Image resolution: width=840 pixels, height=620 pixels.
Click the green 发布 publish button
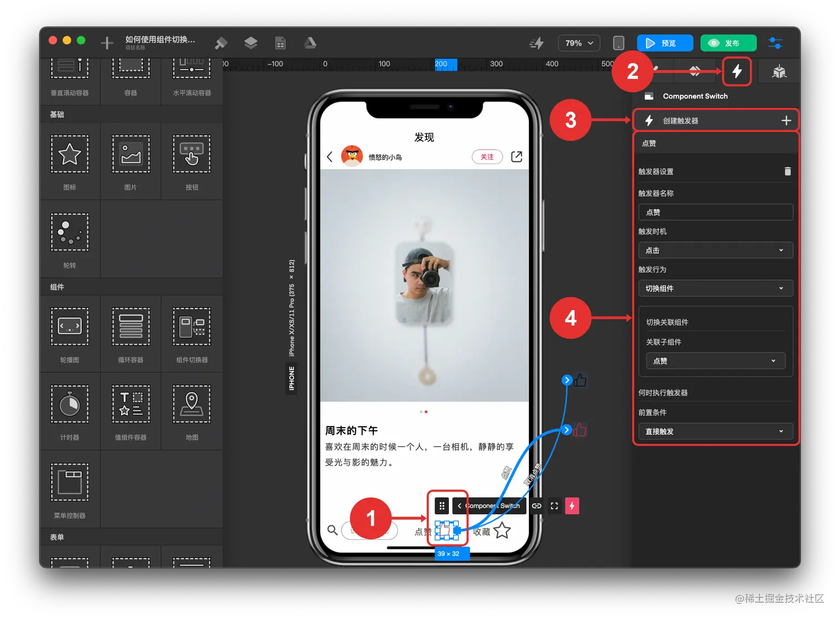click(x=728, y=43)
